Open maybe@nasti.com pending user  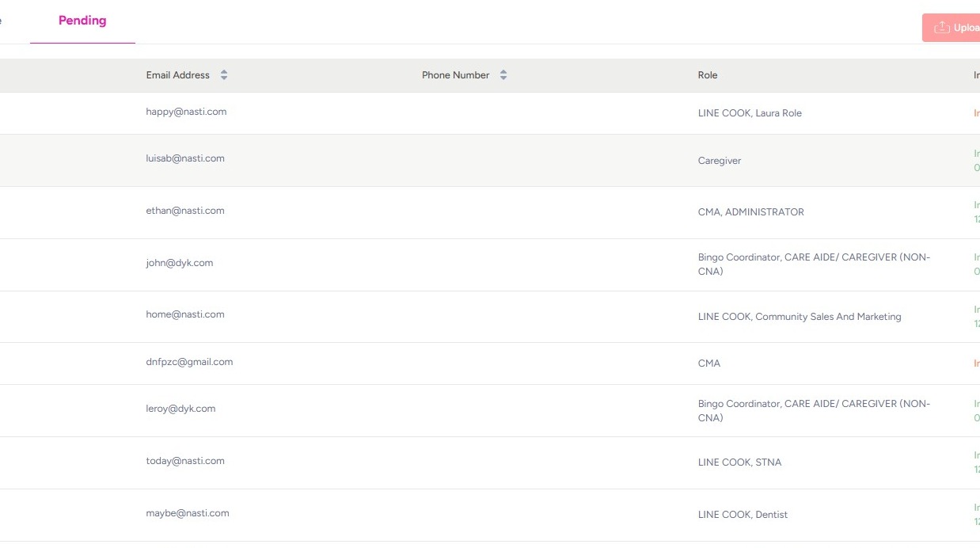188,513
